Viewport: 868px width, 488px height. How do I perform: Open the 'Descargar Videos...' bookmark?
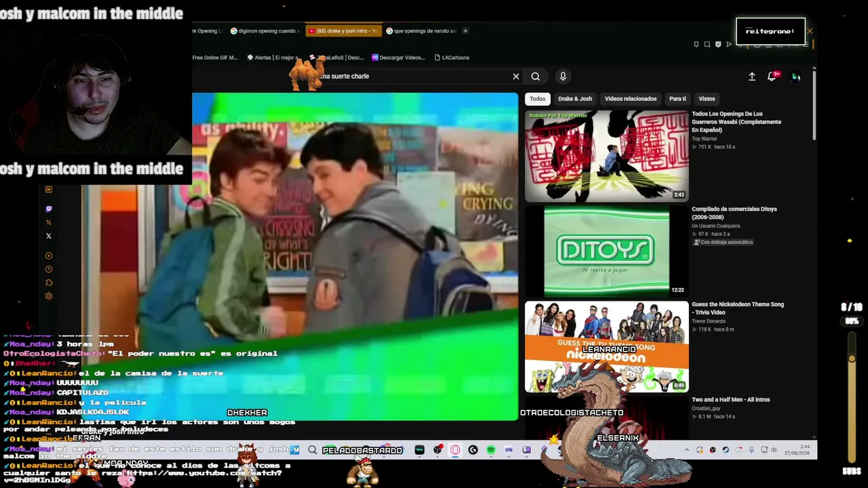[x=398, y=58]
